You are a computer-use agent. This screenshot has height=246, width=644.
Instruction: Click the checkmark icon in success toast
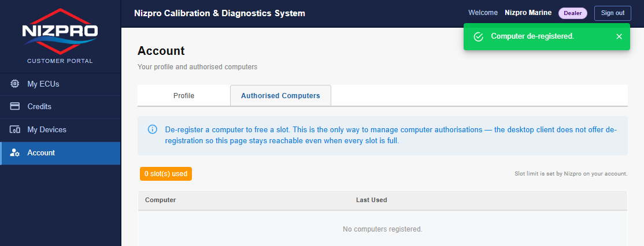click(478, 36)
